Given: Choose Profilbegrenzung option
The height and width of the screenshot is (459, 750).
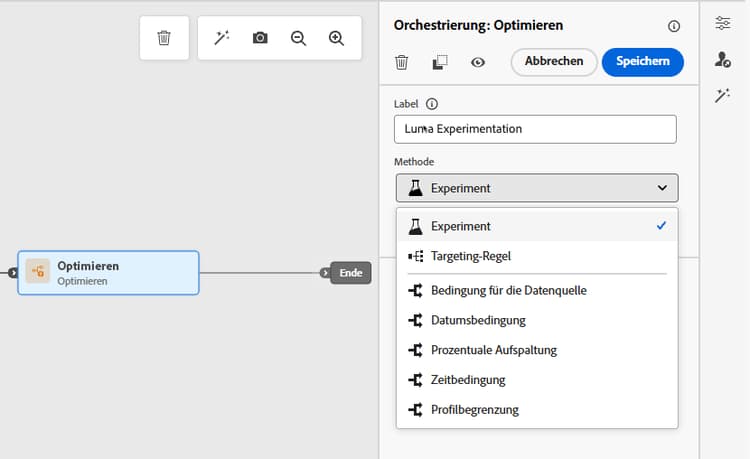Looking at the screenshot, I should point(537,410).
